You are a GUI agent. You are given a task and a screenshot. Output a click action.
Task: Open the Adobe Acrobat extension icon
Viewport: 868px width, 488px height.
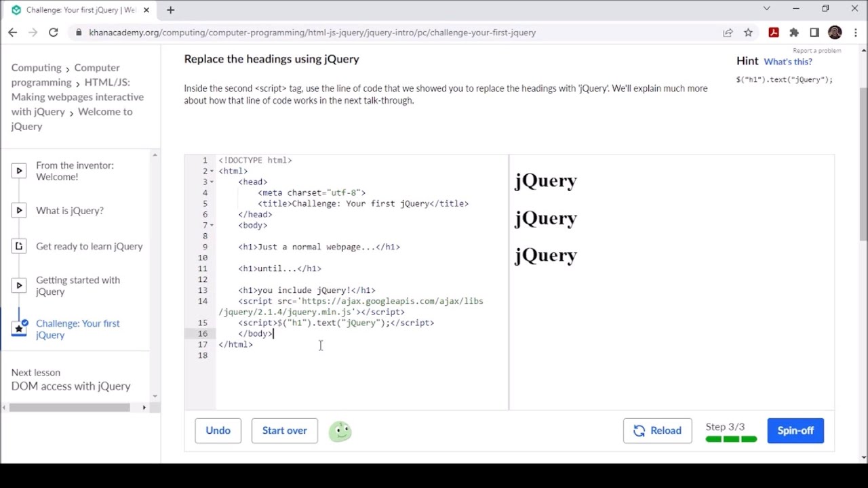[774, 33]
